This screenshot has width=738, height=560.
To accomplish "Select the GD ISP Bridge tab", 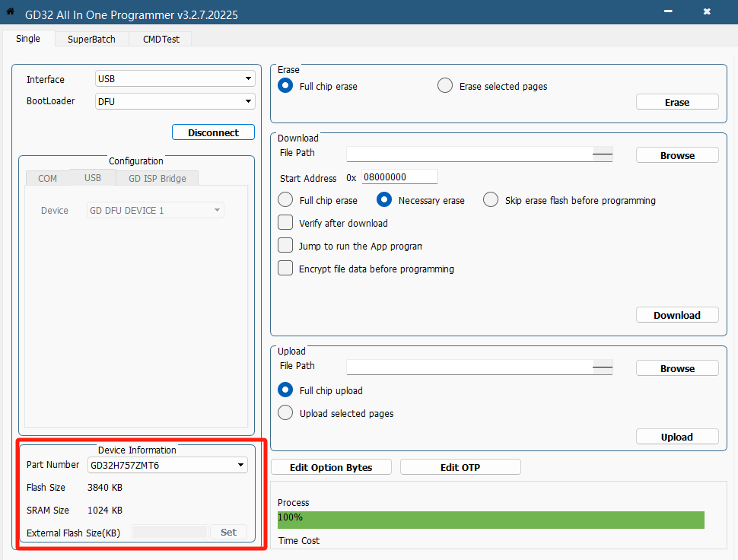I will click(x=157, y=178).
